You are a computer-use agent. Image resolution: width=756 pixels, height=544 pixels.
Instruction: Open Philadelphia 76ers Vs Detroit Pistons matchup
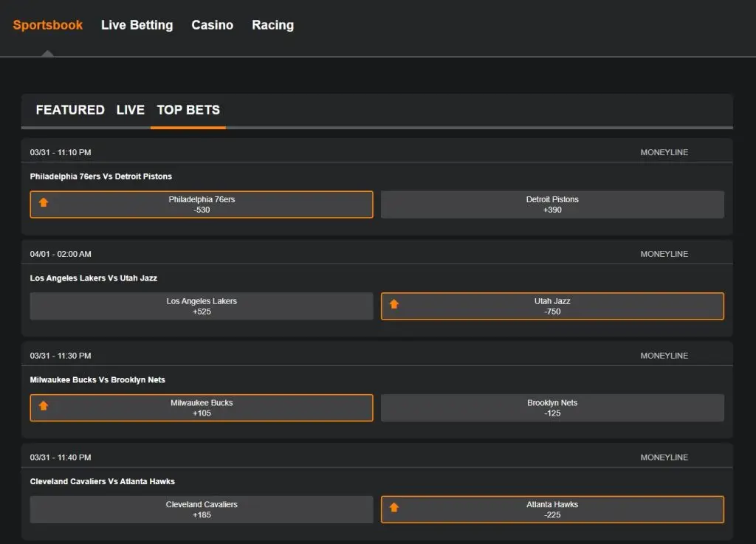(x=100, y=176)
